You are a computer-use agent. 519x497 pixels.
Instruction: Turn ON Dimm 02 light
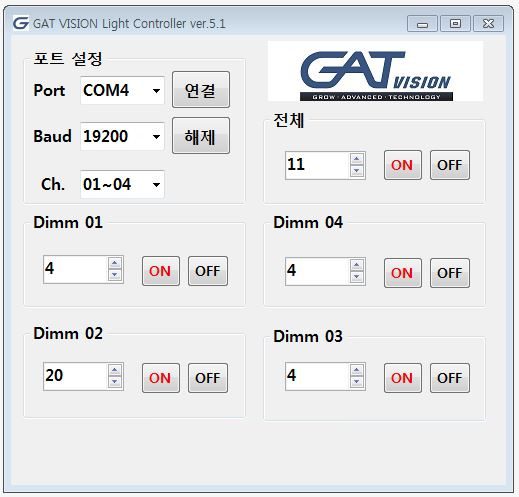pyautogui.click(x=161, y=378)
